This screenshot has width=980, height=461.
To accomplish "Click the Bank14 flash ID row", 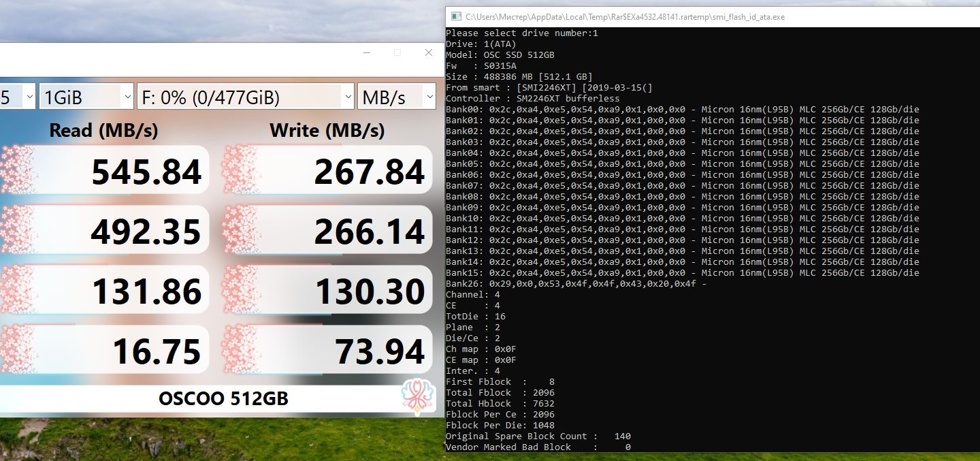I will pos(683,261).
